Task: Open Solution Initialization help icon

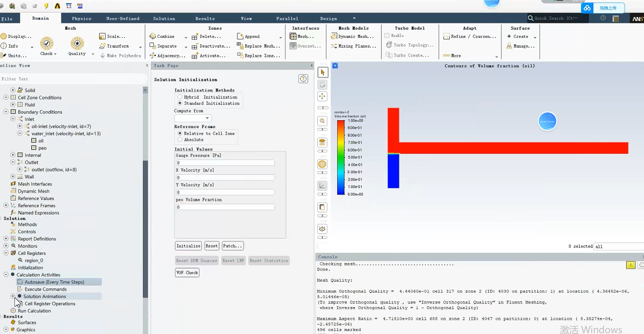Action: 303,79
